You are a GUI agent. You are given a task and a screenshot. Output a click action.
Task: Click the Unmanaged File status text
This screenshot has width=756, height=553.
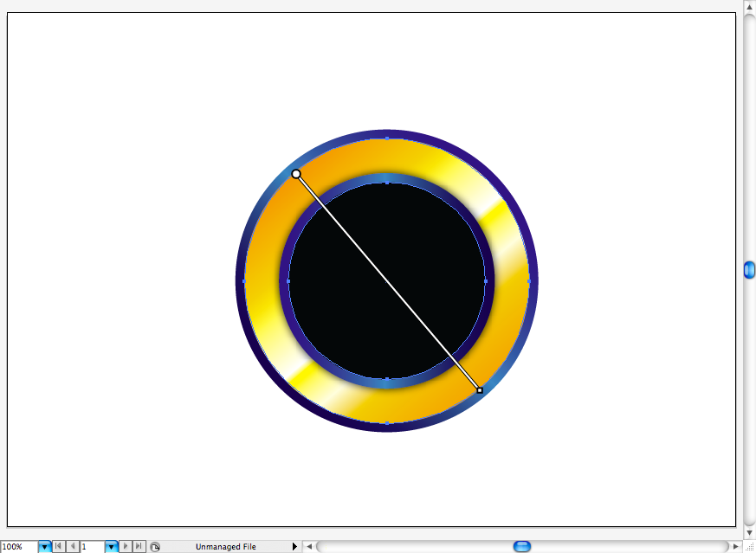pyautogui.click(x=226, y=547)
